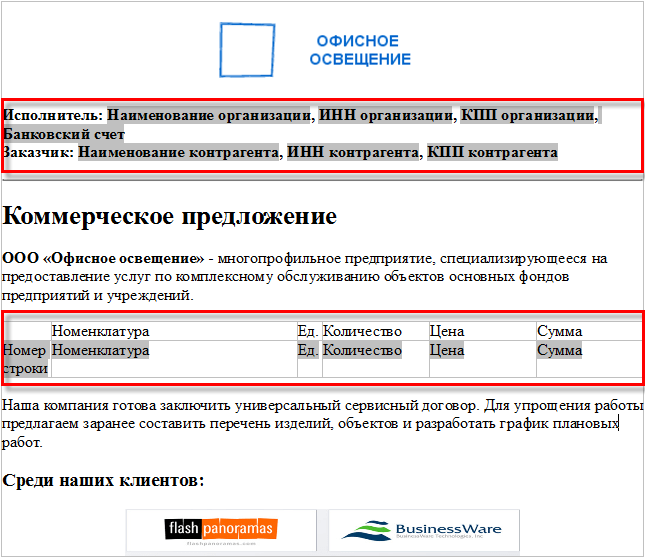Select the highlighted «Количество» placeholder cell
This screenshot has height=557, width=647.
(x=362, y=351)
